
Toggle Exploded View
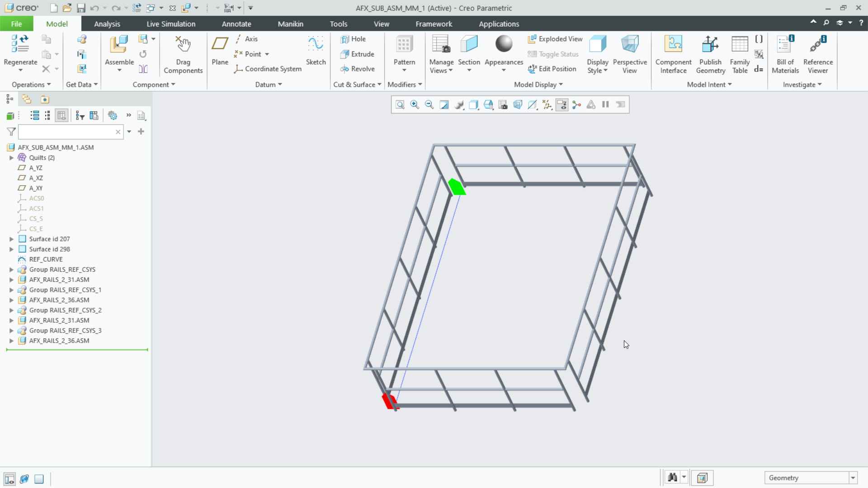tap(555, 39)
